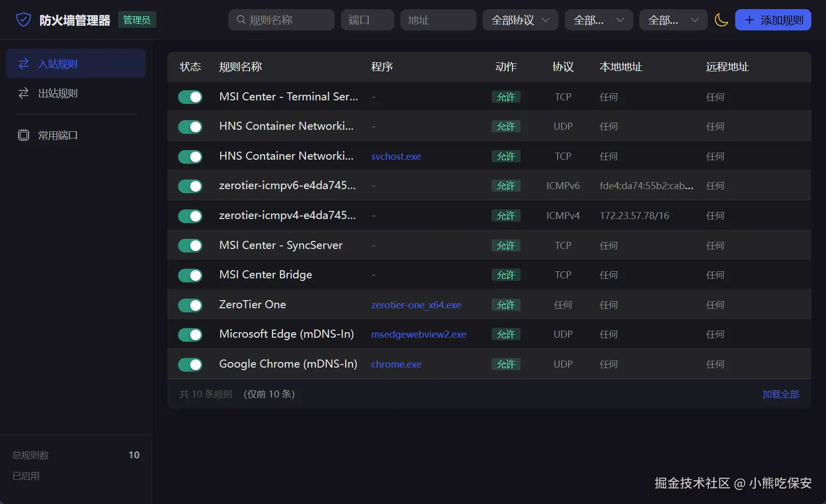Click the 总规则数 label in the sidebar
Screen dimensions: 826x504
(30, 455)
